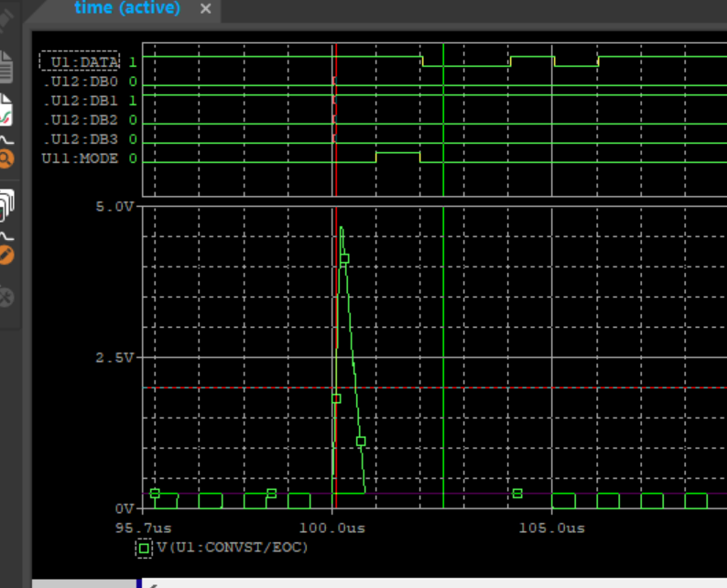Click the 2.5V label on voltage axis
The width and height of the screenshot is (727, 588).
tap(114, 356)
